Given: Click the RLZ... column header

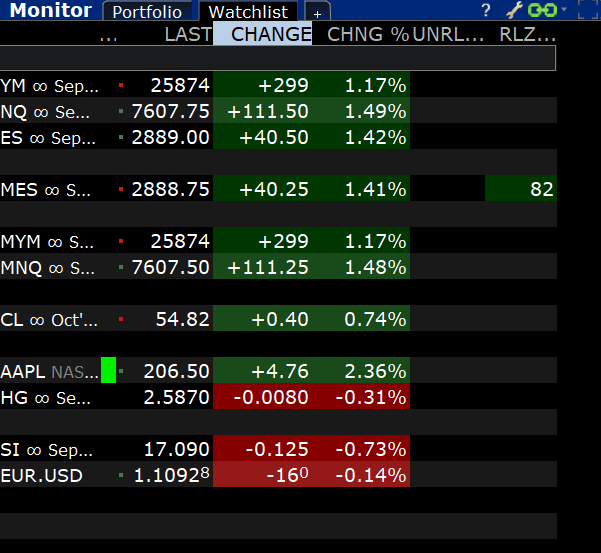Looking at the screenshot, I should click(527, 34).
